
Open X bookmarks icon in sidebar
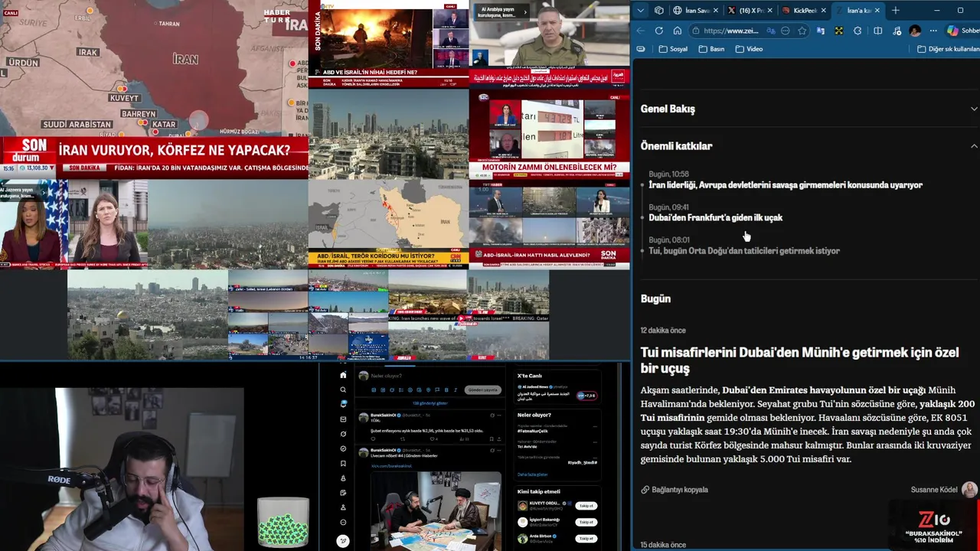[x=343, y=464]
